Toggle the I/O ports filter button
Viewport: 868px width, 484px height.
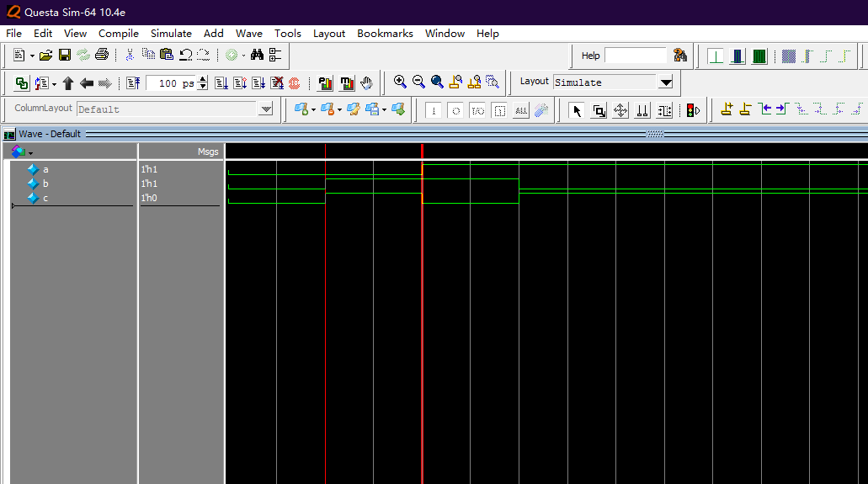tap(477, 111)
